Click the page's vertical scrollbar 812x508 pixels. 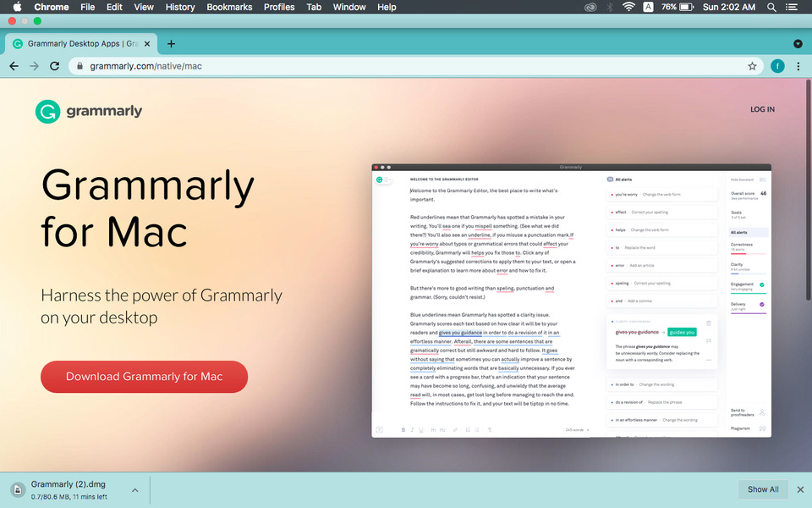[809, 189]
